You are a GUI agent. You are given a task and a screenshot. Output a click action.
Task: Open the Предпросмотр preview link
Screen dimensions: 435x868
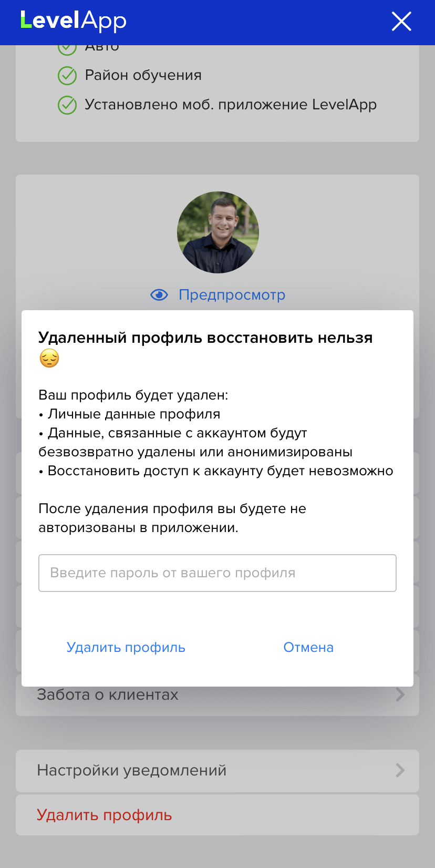232,295
